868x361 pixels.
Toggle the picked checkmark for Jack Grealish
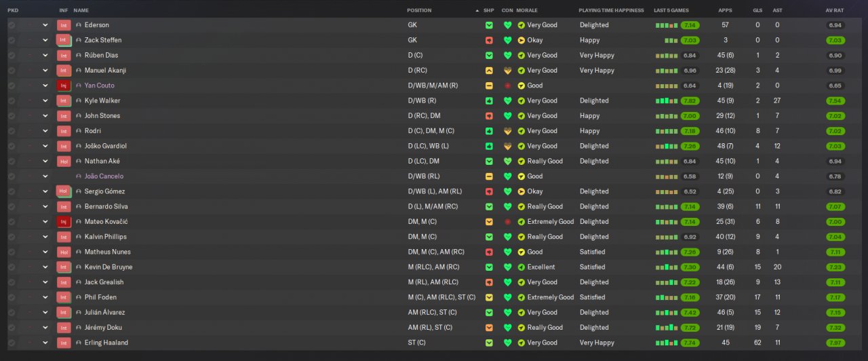12,282
